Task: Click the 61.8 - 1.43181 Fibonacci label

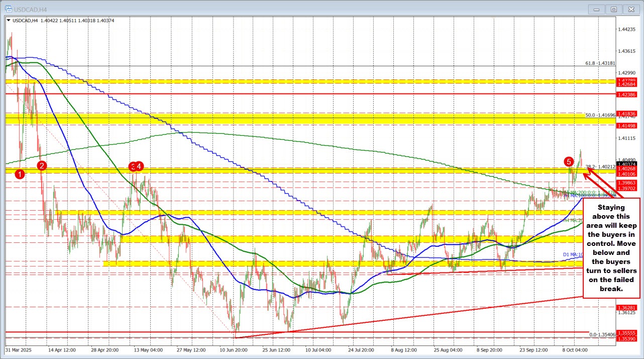Action: (x=600, y=63)
